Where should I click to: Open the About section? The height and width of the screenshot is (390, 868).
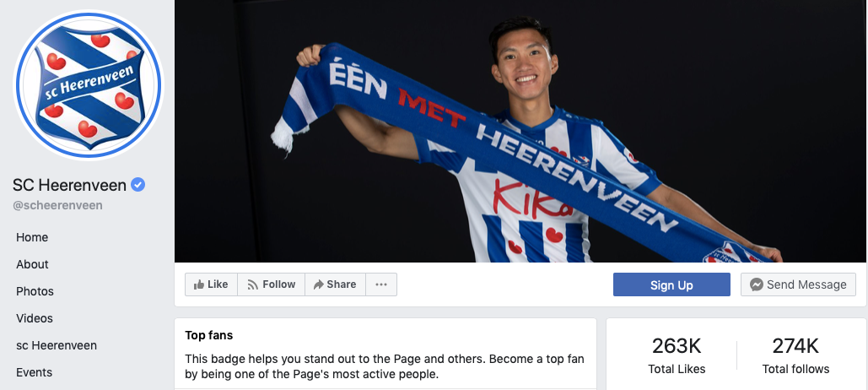point(32,264)
